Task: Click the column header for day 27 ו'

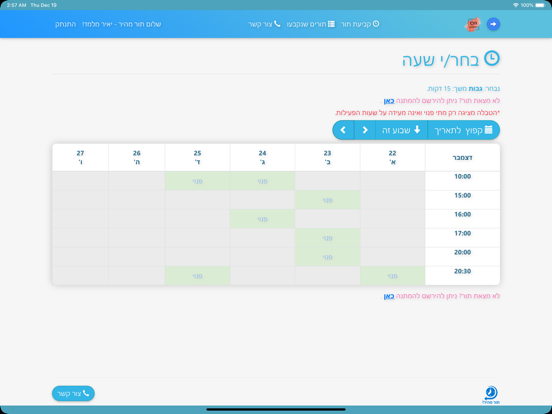Action: 80,157
